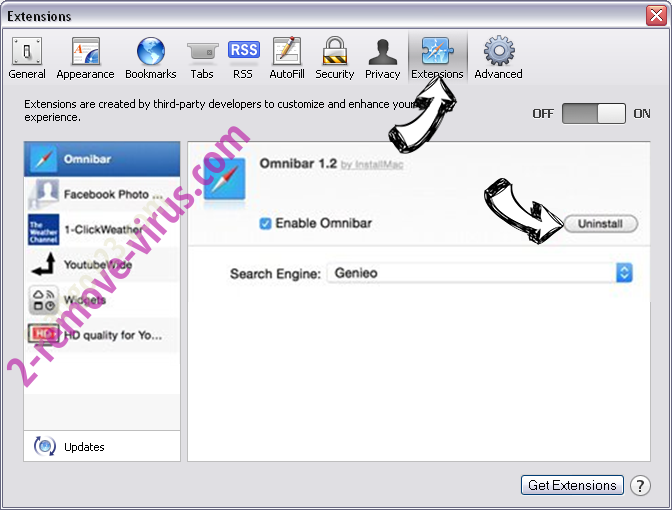Uncheck the Enable Omnibar checkbox
This screenshot has height=510, width=672.
265,223
